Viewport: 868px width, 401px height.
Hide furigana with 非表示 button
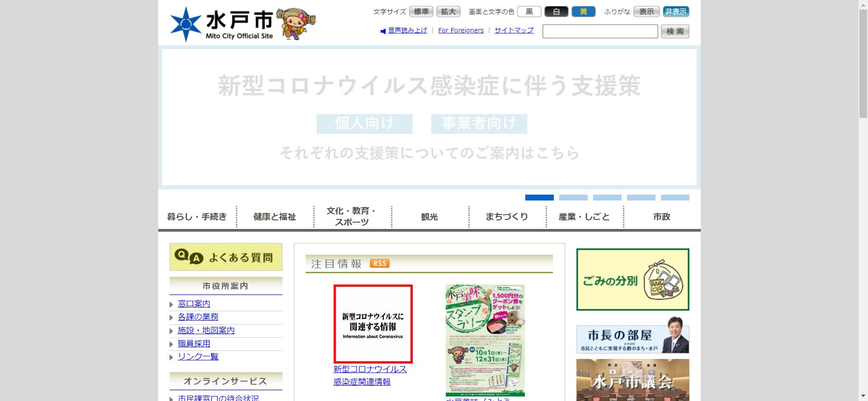pyautogui.click(x=676, y=12)
